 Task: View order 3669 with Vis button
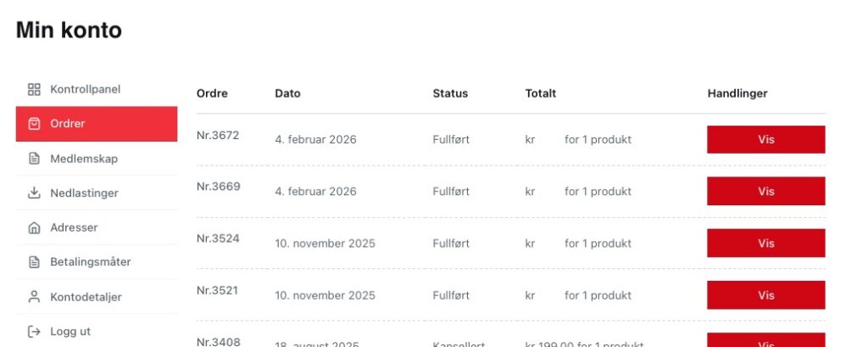coord(765,192)
